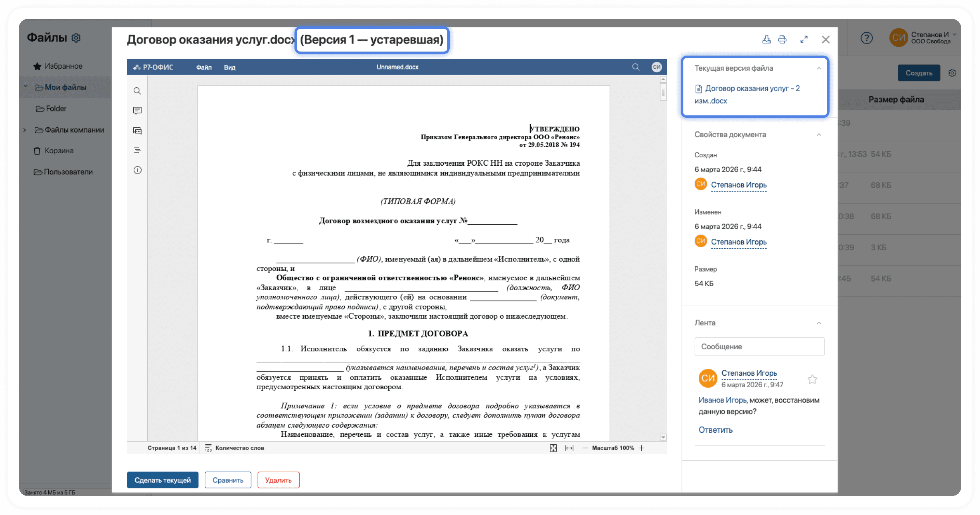Click the Сделать текущей button

pyautogui.click(x=162, y=480)
